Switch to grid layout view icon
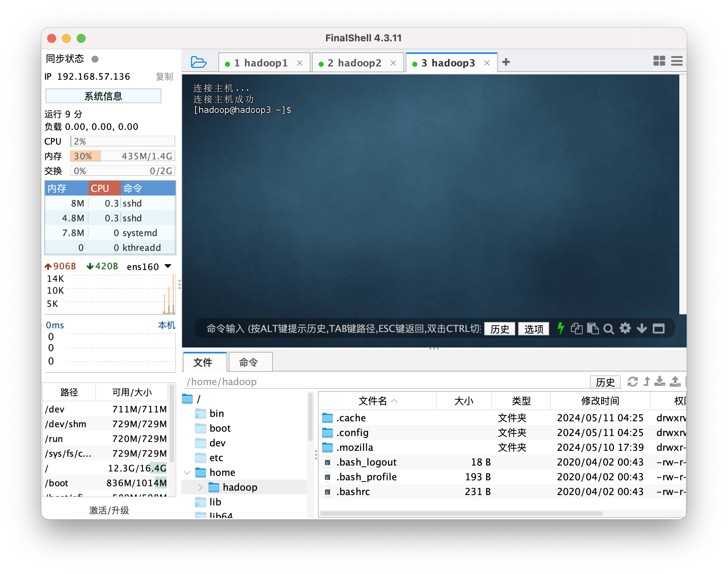Screen dimensions: 728x574 click(x=659, y=61)
